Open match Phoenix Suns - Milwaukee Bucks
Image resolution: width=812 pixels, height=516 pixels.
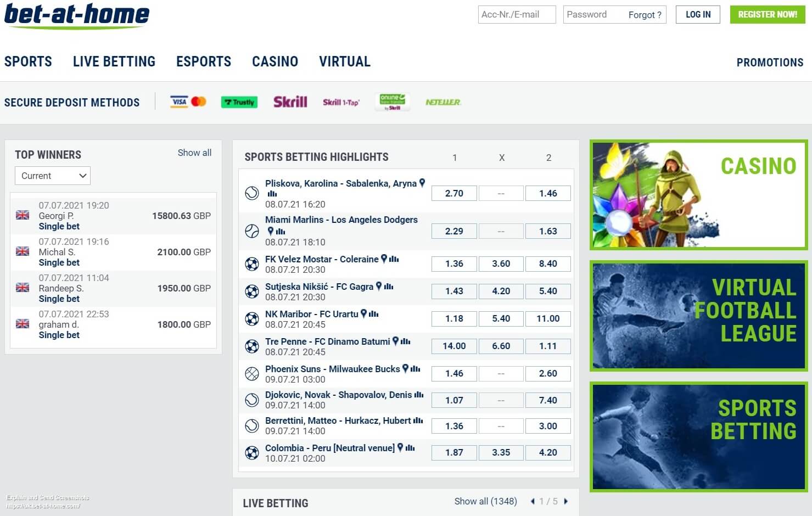point(332,369)
